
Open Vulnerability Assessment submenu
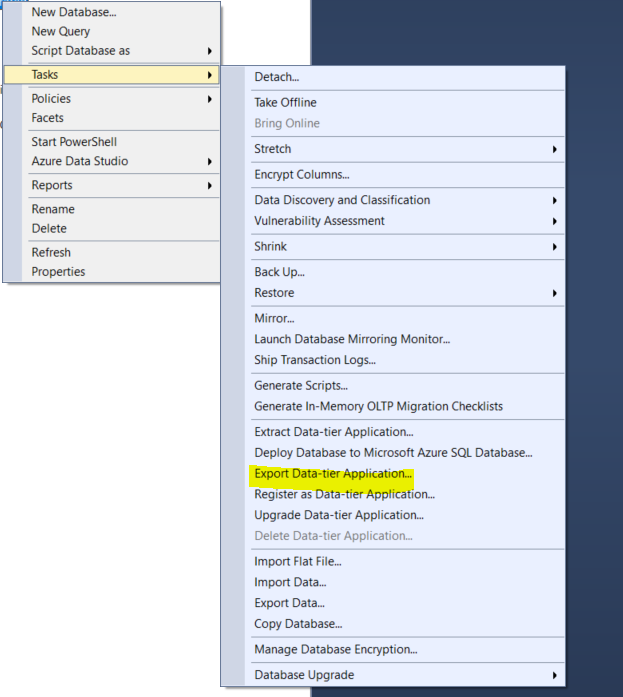click(x=393, y=221)
